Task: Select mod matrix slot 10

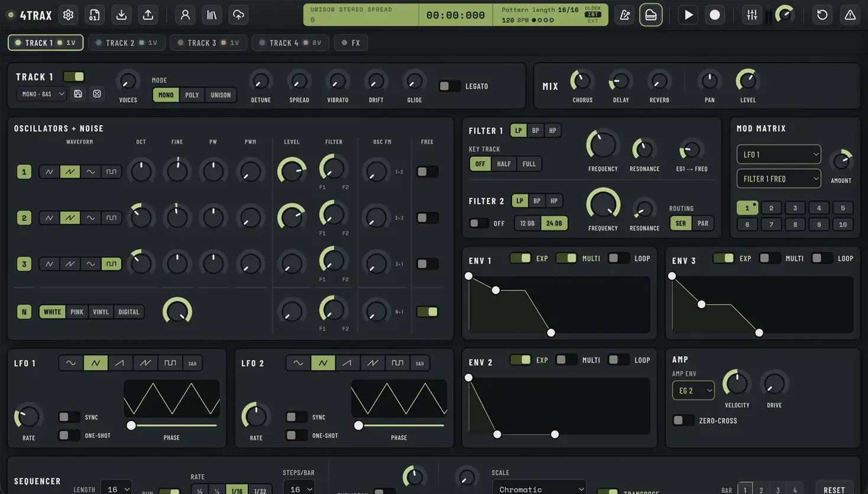Action: point(843,225)
